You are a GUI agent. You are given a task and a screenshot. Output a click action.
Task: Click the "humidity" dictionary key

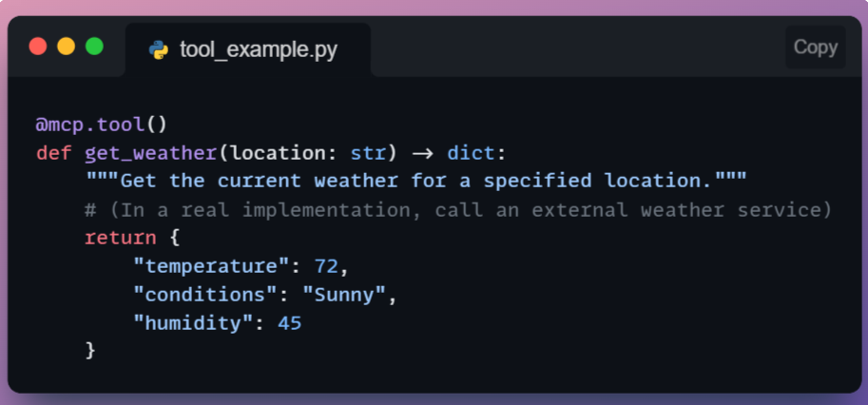point(193,323)
